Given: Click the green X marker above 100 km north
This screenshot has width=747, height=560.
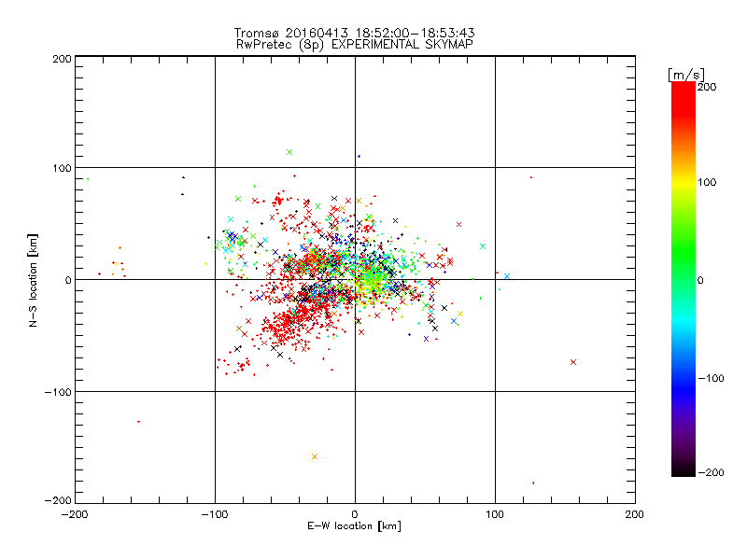Looking at the screenshot, I should pos(289,152).
